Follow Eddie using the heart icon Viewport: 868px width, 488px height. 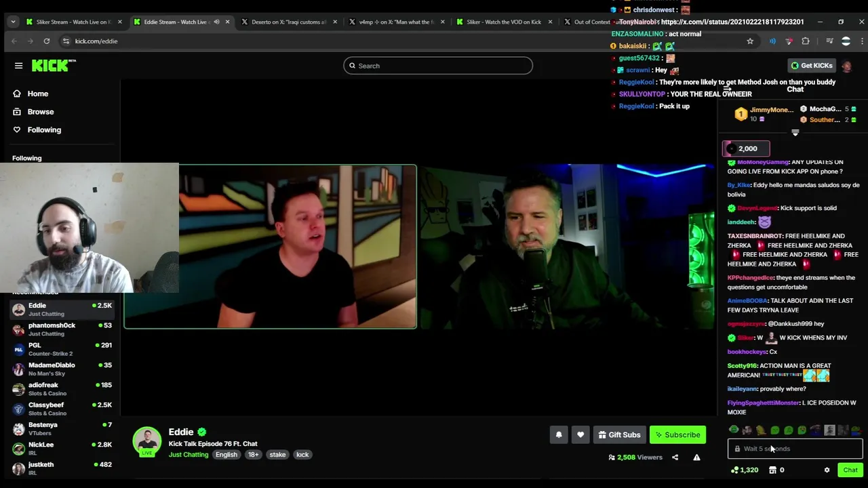(580, 435)
